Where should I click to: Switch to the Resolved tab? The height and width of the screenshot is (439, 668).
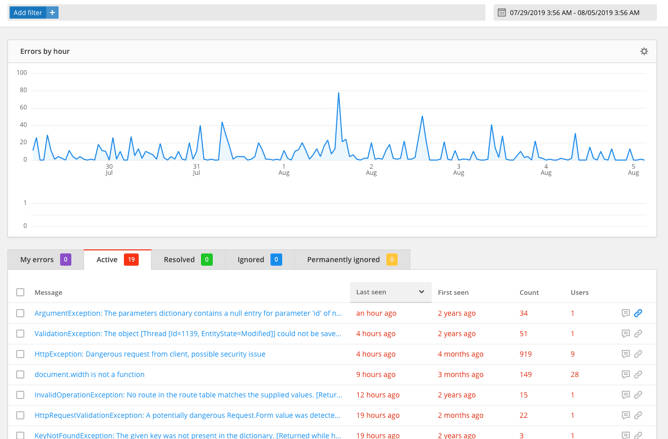(187, 260)
